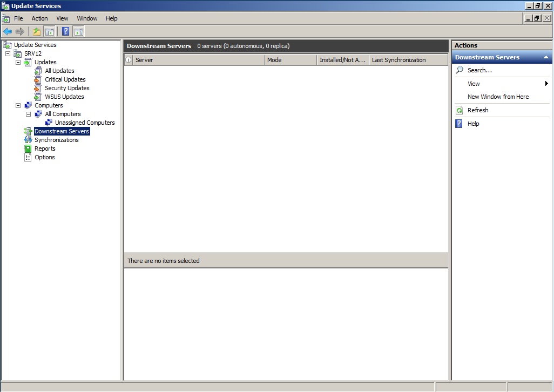The image size is (554, 392).
Task: Click the Update Services title bar icon
Action: (5, 6)
